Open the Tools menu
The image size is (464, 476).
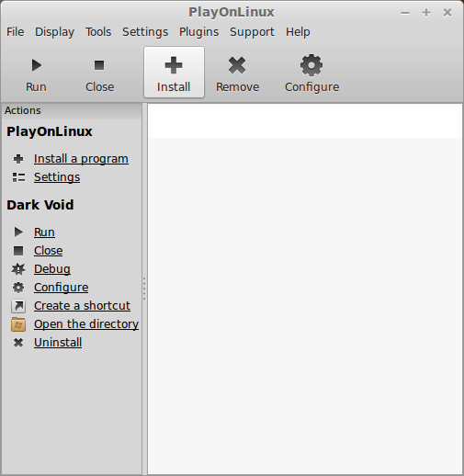(98, 32)
